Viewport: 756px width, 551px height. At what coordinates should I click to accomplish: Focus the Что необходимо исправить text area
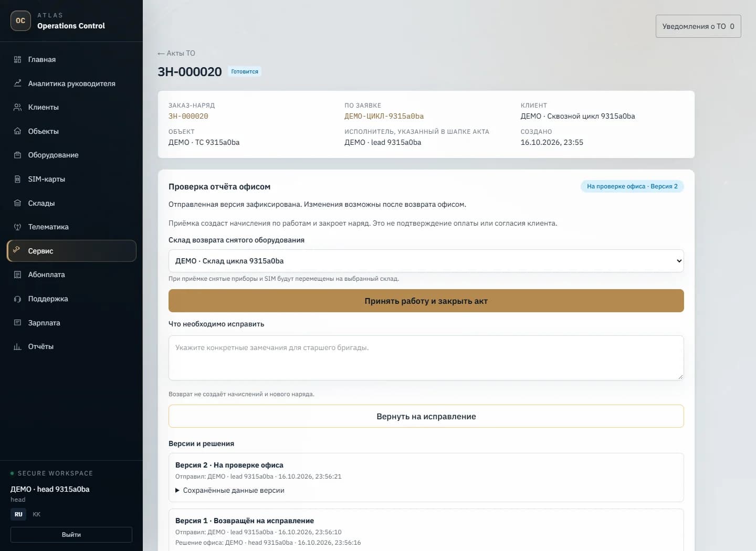tap(426, 358)
